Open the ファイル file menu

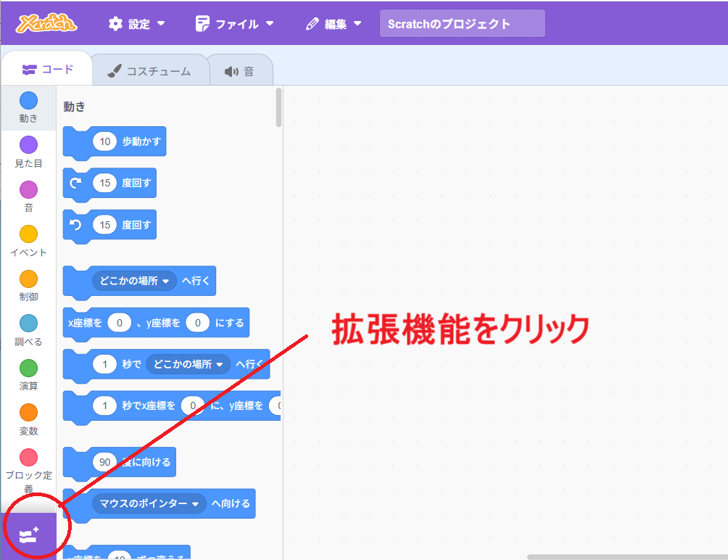pyautogui.click(x=234, y=24)
